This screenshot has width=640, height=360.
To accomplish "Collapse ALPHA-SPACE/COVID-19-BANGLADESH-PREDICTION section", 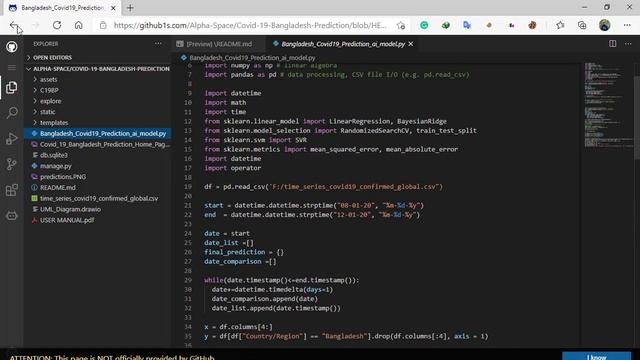I will pos(98,69).
